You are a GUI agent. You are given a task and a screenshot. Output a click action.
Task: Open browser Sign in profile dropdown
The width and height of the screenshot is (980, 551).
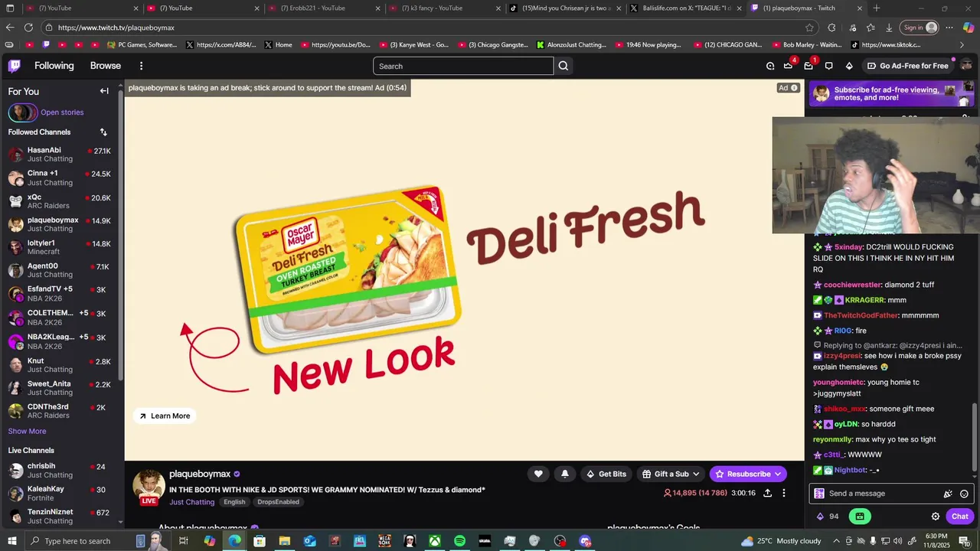920,28
